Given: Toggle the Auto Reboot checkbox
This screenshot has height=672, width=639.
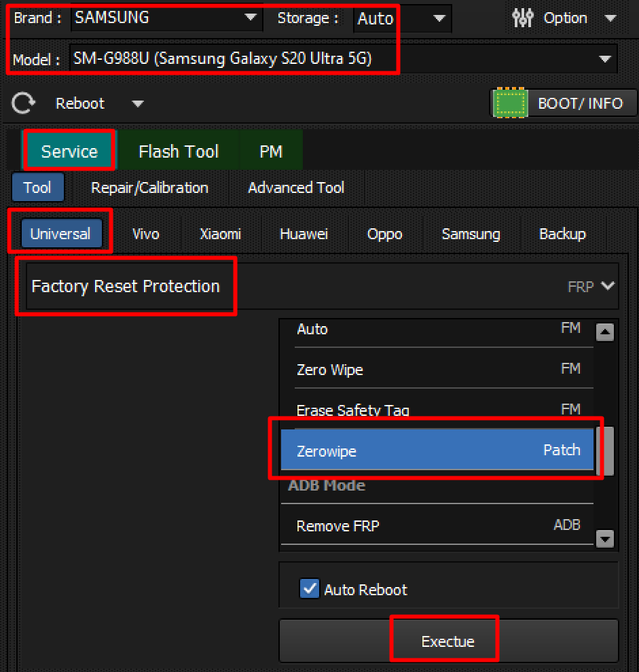Looking at the screenshot, I should coord(309,589).
